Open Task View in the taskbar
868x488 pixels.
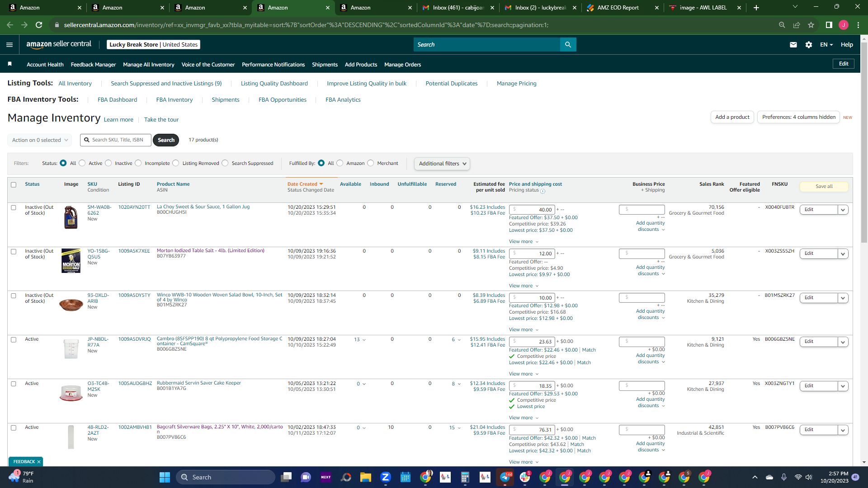[286, 477]
